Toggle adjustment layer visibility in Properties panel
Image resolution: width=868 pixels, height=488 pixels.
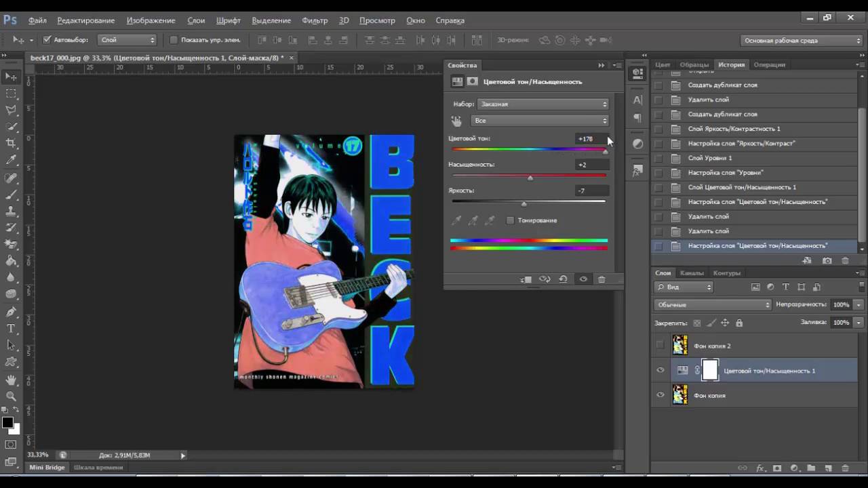point(583,279)
